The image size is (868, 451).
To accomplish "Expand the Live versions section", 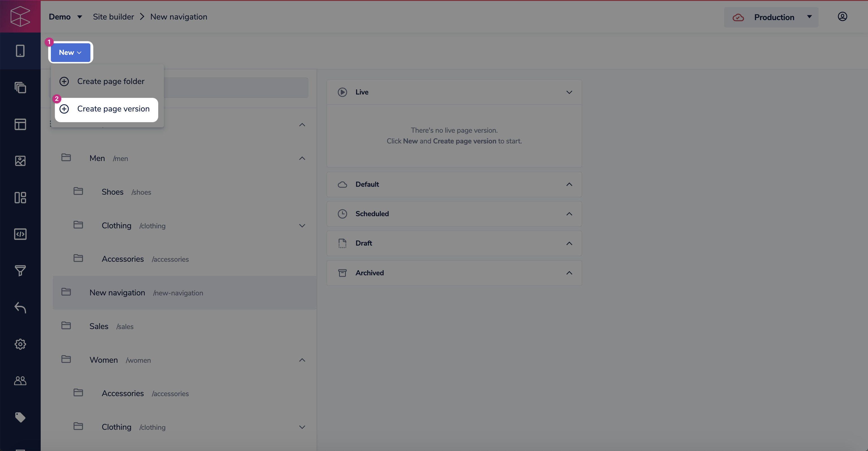I will [569, 92].
